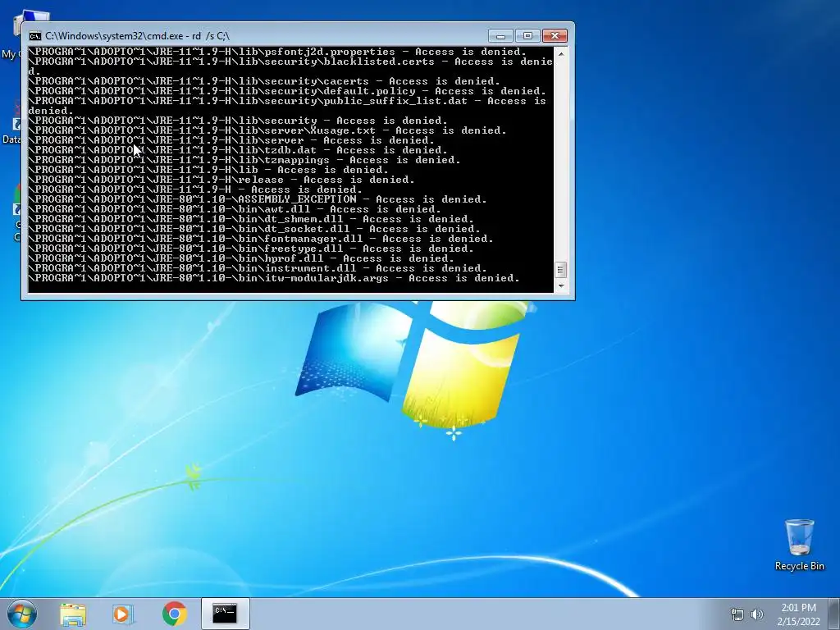Click the line mentioning blacklisted.certs

[290, 66]
